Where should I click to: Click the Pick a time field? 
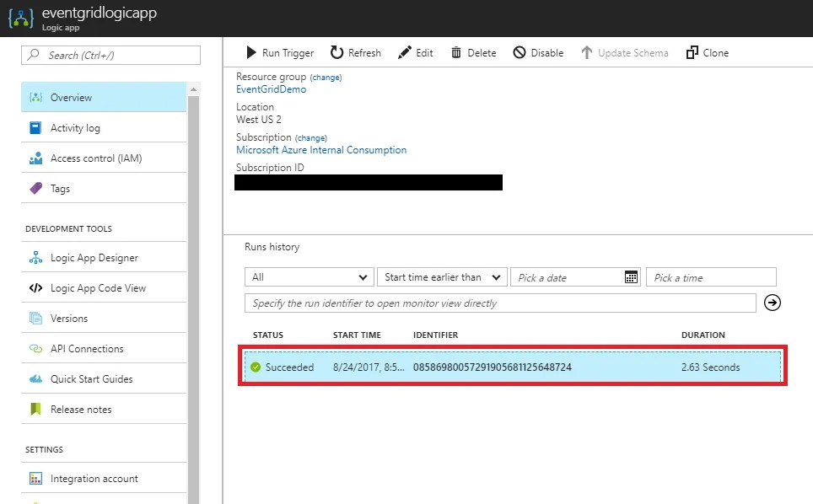[711, 277]
